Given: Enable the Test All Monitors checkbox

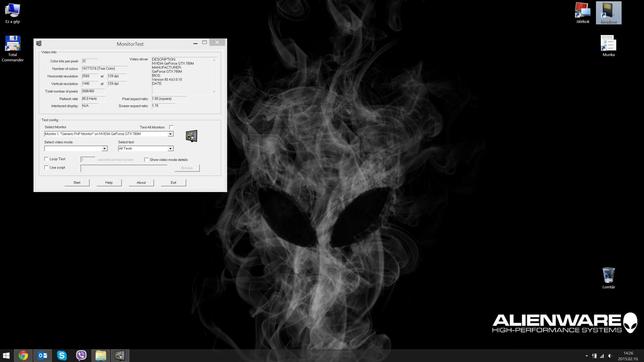Looking at the screenshot, I should (x=171, y=127).
